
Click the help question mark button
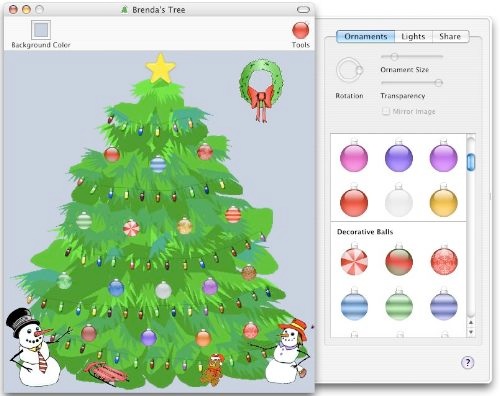[467, 362]
